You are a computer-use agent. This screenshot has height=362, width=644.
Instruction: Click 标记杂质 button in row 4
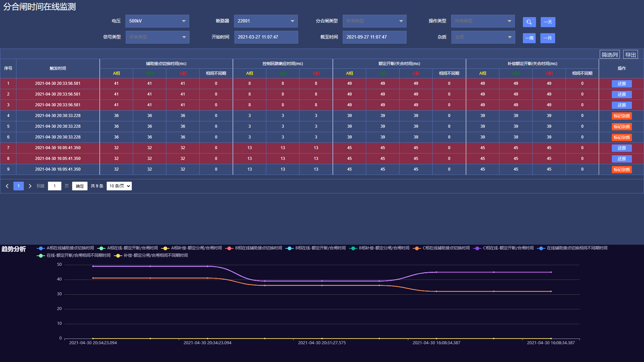click(622, 116)
